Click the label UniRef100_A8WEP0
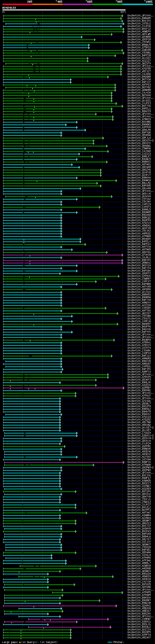Image resolution: width=155 pixels, height=644 pixels. tap(139, 31)
